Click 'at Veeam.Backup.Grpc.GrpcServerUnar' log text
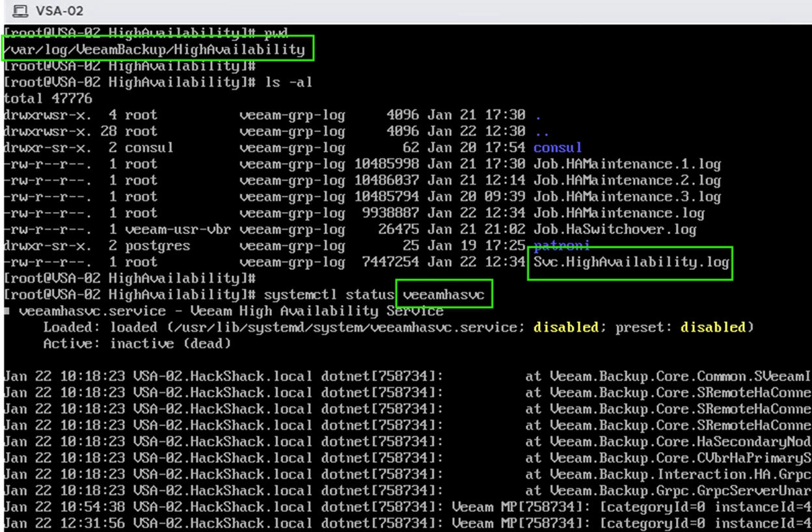The width and height of the screenshot is (812, 532). click(x=668, y=490)
